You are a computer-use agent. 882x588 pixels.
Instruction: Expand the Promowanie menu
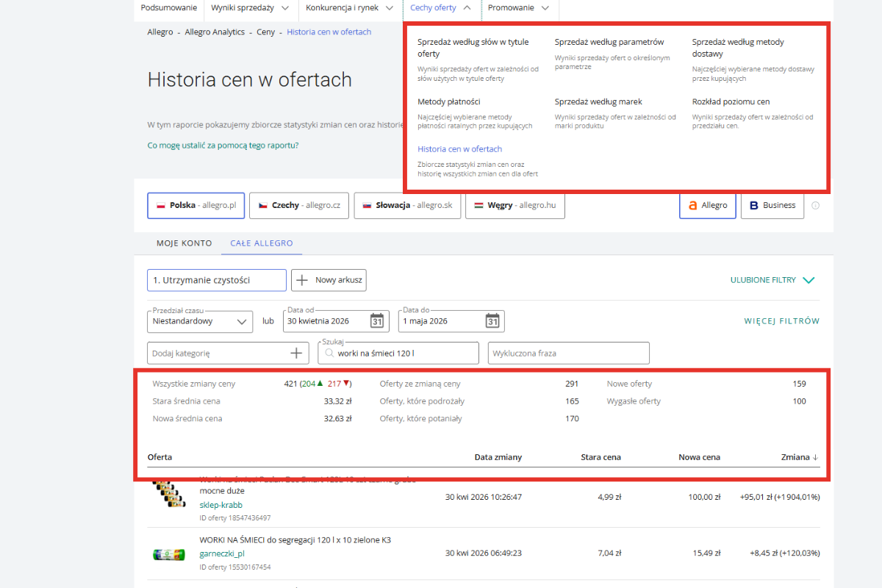point(518,8)
